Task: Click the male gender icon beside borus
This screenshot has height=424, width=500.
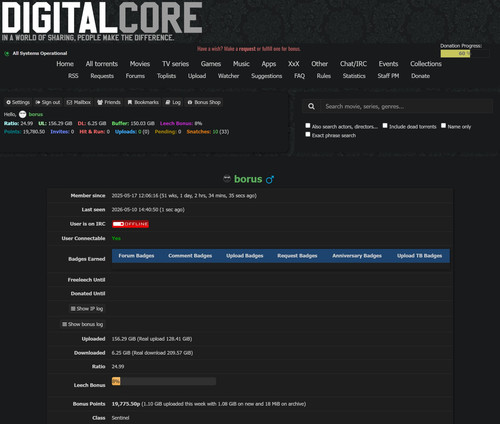Action: point(270,180)
